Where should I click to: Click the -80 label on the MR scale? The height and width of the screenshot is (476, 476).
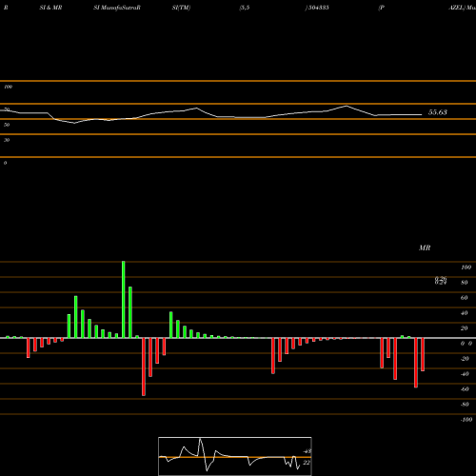[465, 405]
